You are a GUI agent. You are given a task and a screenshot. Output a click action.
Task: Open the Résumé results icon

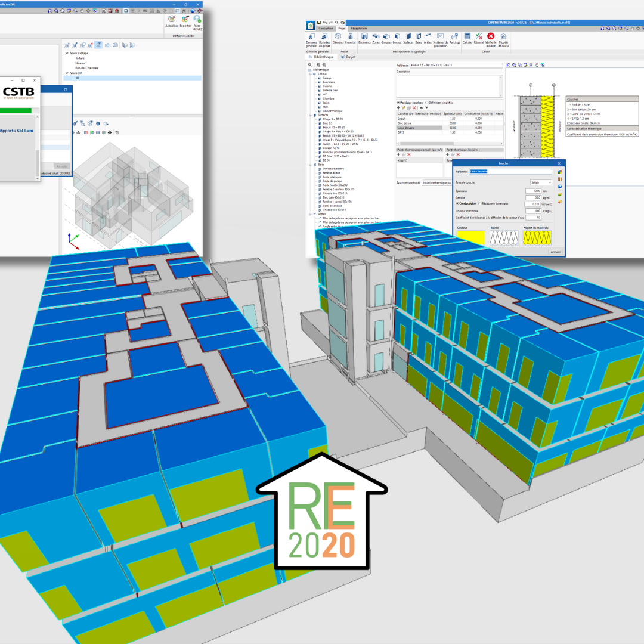479,38
